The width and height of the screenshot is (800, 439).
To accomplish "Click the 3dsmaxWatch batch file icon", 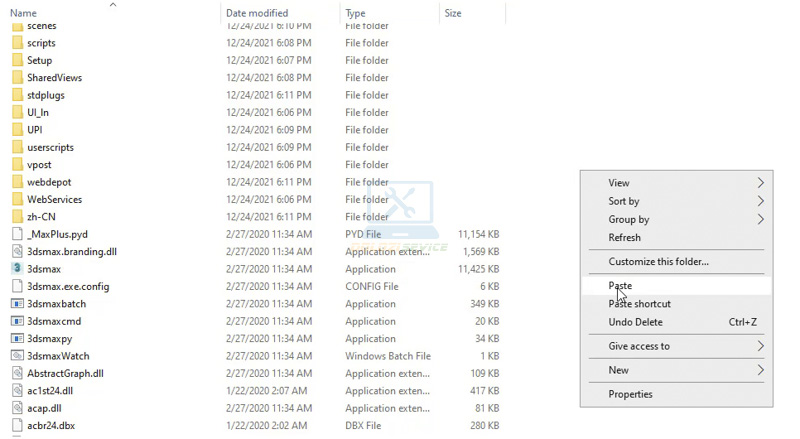I will (17, 356).
